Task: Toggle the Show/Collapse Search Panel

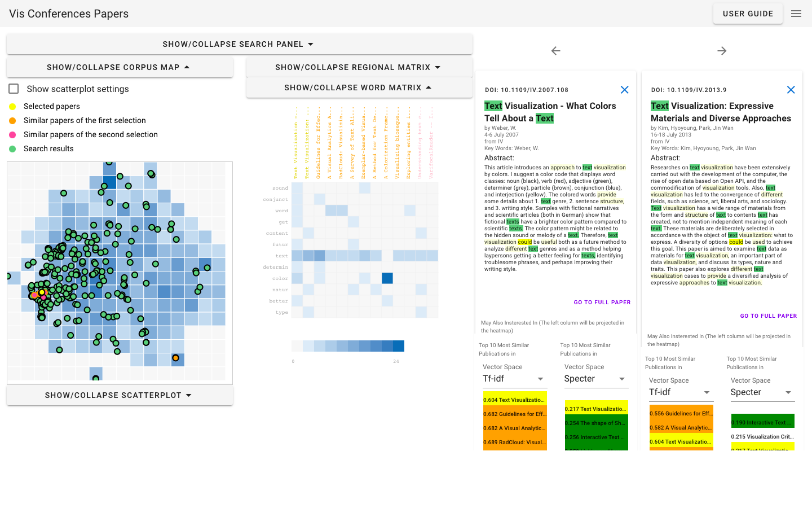Action: [239, 44]
